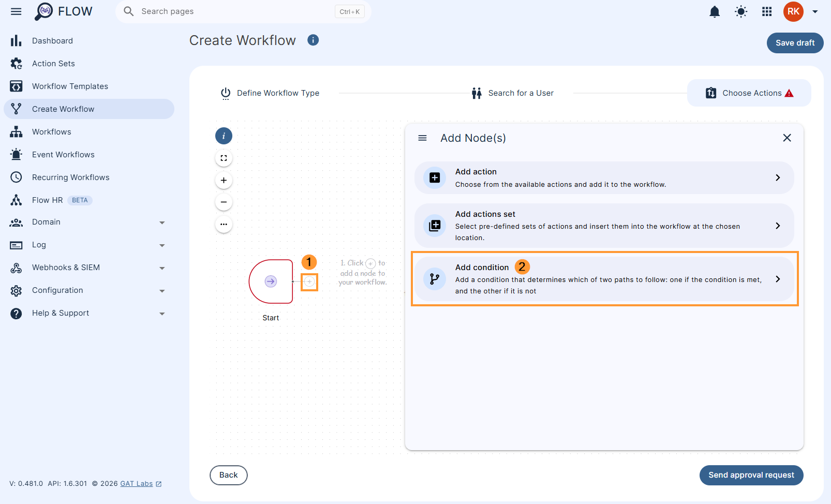Select the Start node
Screen dimensions: 831x504
pos(271,281)
